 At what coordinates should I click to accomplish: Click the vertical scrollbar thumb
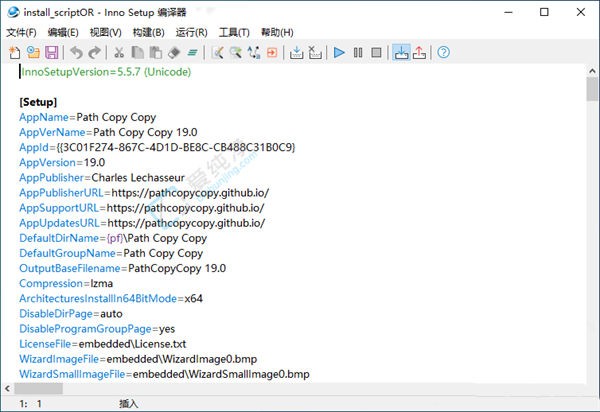(x=592, y=89)
